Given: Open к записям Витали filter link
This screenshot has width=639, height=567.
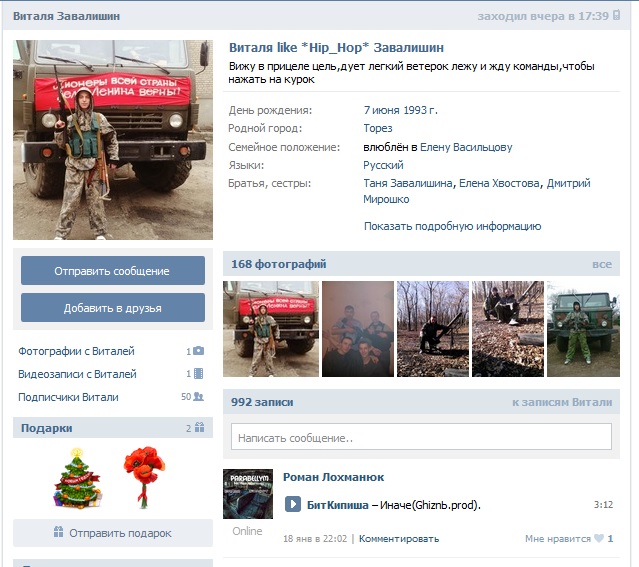Looking at the screenshot, I should coord(561,402).
